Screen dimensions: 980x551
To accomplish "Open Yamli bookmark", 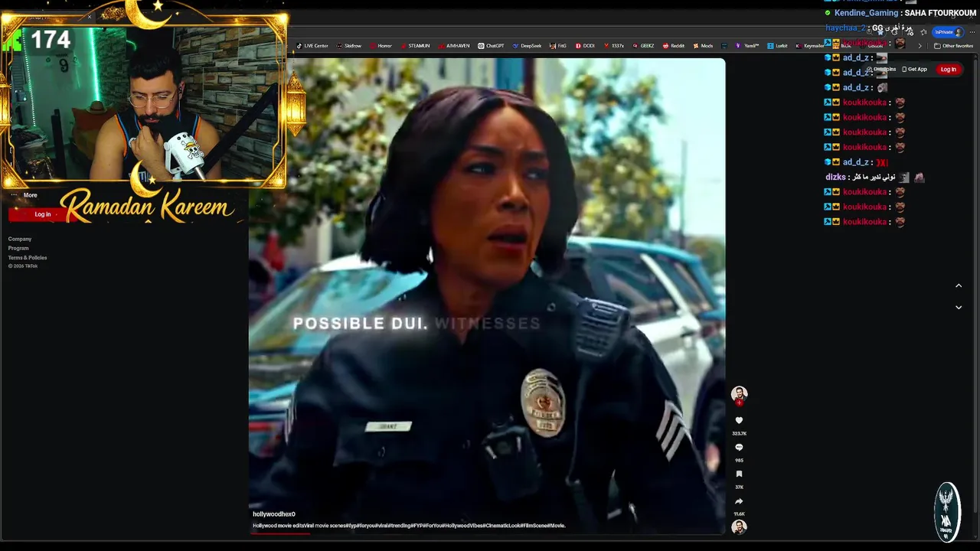I will coord(747,46).
